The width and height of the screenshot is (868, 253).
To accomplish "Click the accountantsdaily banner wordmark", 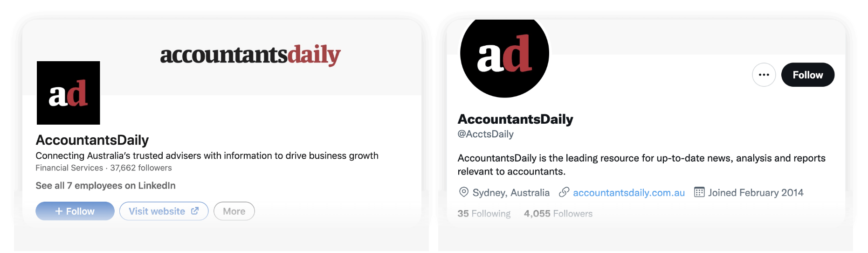I will pyautogui.click(x=250, y=55).
